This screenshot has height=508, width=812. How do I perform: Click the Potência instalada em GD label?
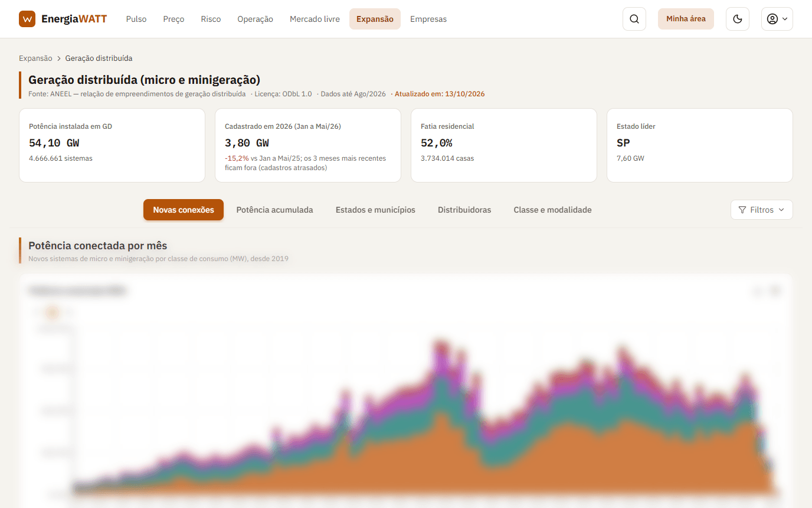(x=70, y=126)
